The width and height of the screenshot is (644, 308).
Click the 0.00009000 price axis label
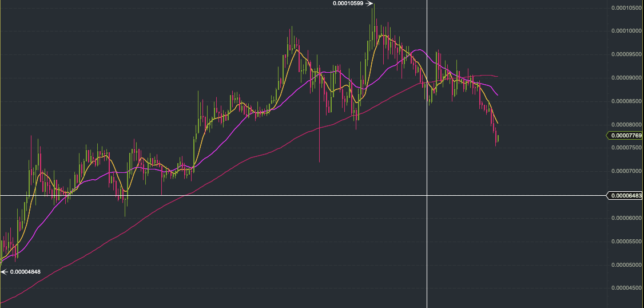(x=626, y=78)
